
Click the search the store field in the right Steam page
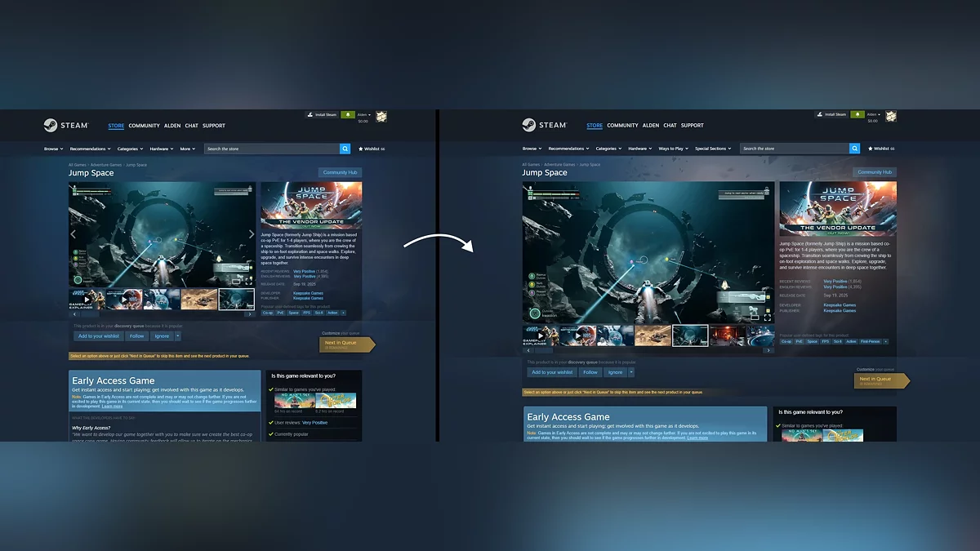(795, 149)
